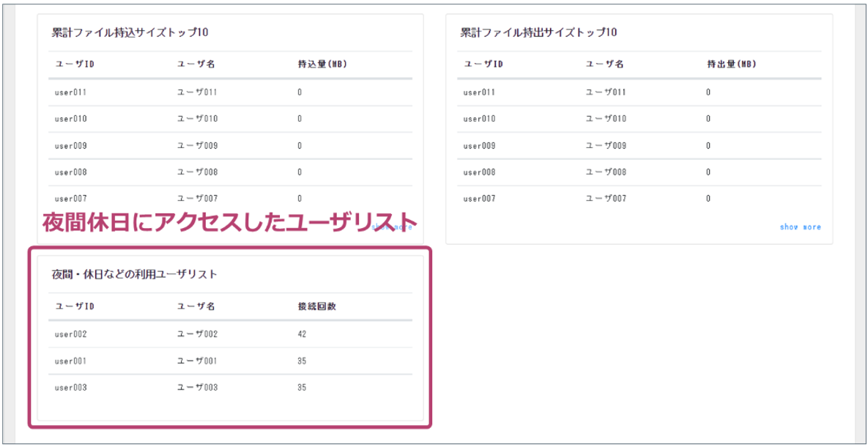The height and width of the screenshot is (445, 868).
Task: Click 持出量(MB) column header
Action: (x=731, y=64)
